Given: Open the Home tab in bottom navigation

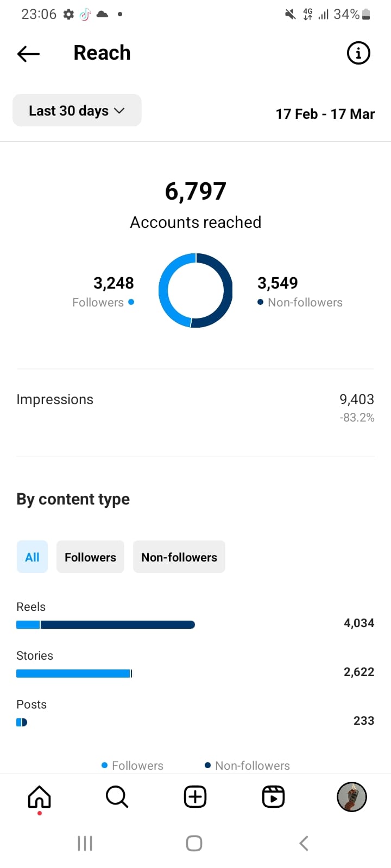Looking at the screenshot, I should [39, 797].
